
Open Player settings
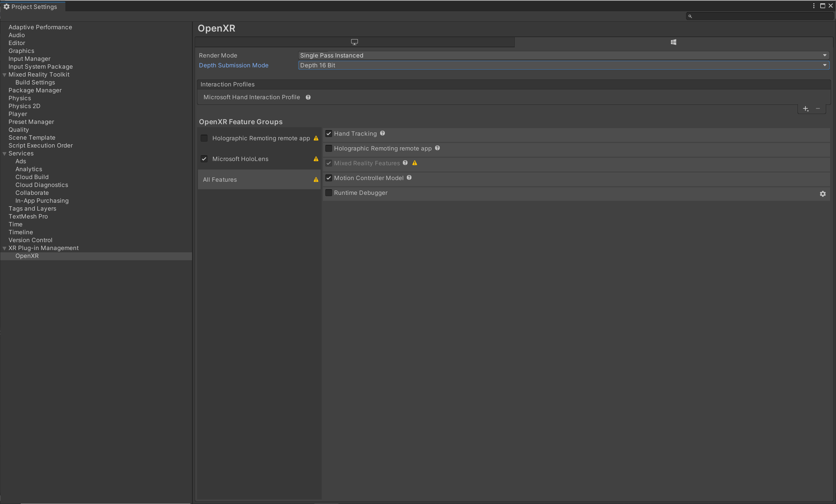18,114
